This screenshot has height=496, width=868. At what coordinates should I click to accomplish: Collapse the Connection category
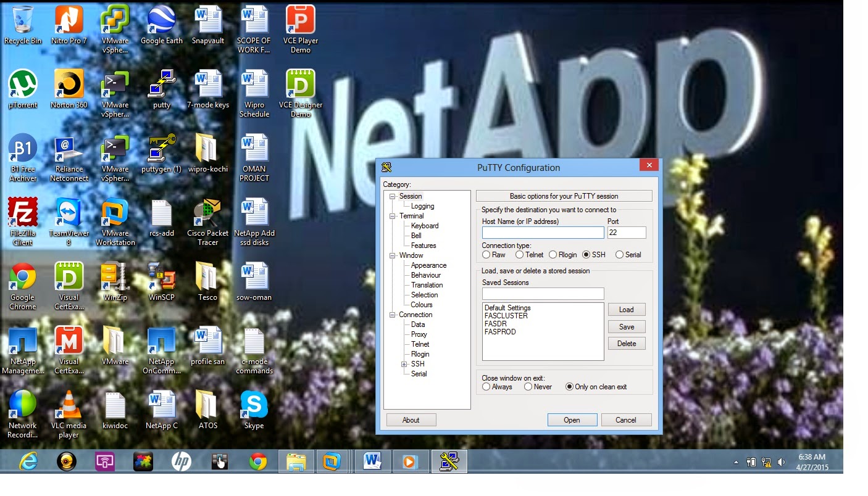[391, 315]
